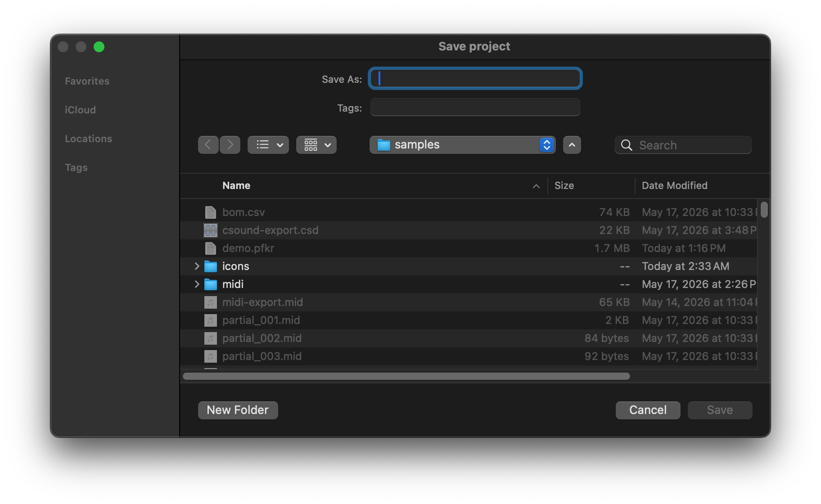Click the vertical scrollbar thumb
This screenshot has width=821, height=504.
tap(764, 210)
